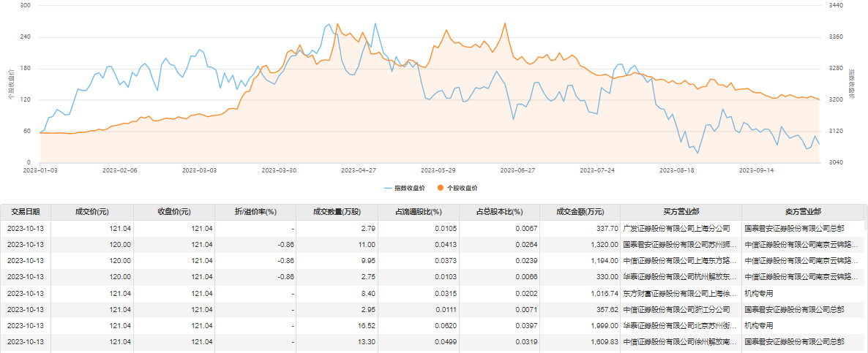
Task: Click the 2023-06-27 x-axis date label
Action: (517, 171)
